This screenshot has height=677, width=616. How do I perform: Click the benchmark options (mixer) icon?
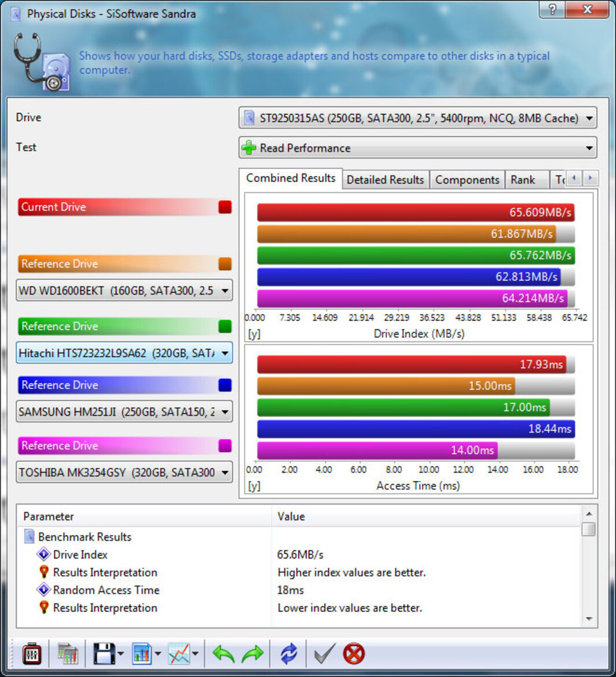pyautogui.click(x=31, y=654)
